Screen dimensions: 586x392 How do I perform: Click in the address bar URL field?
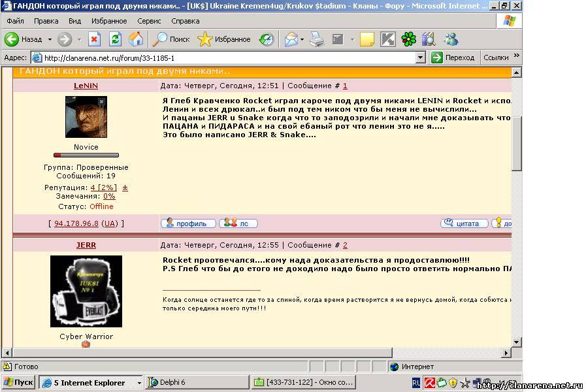(x=222, y=57)
